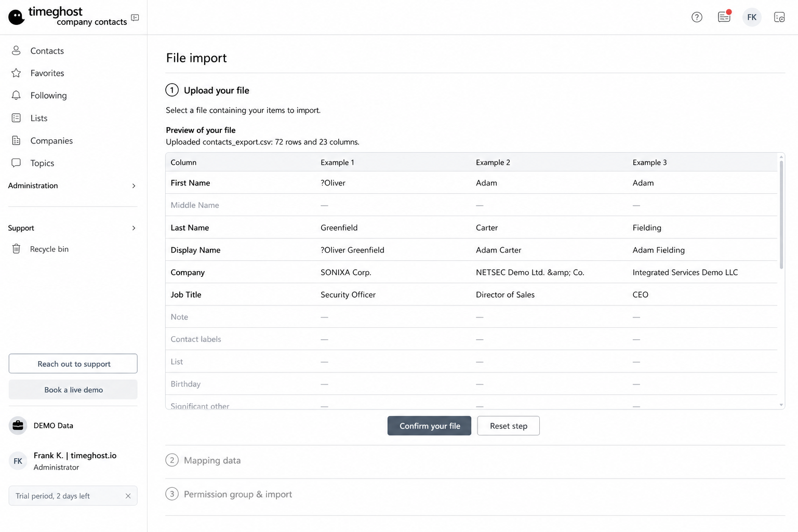Screen dimensions: 798x532
Task: Select the First Name column row
Action: pos(471,183)
